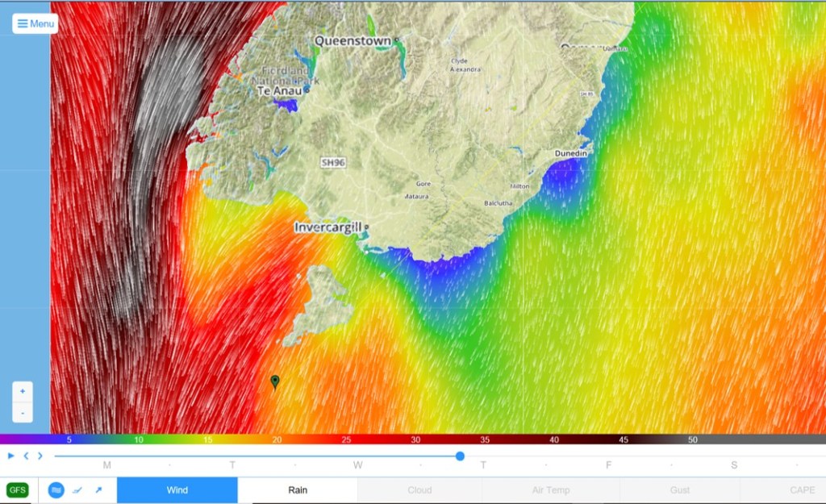Step back to the previous forecast time
Image resolution: width=826 pixels, height=504 pixels.
point(26,456)
